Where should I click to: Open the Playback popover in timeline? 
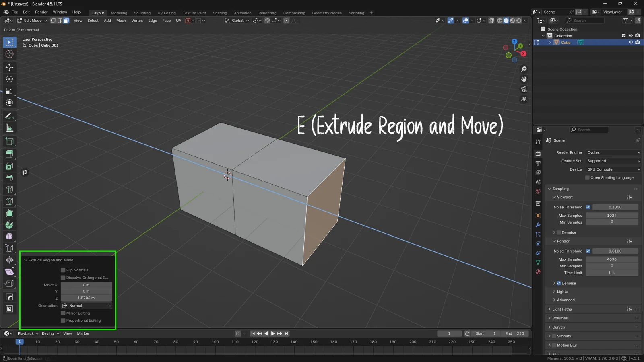[x=28, y=333]
